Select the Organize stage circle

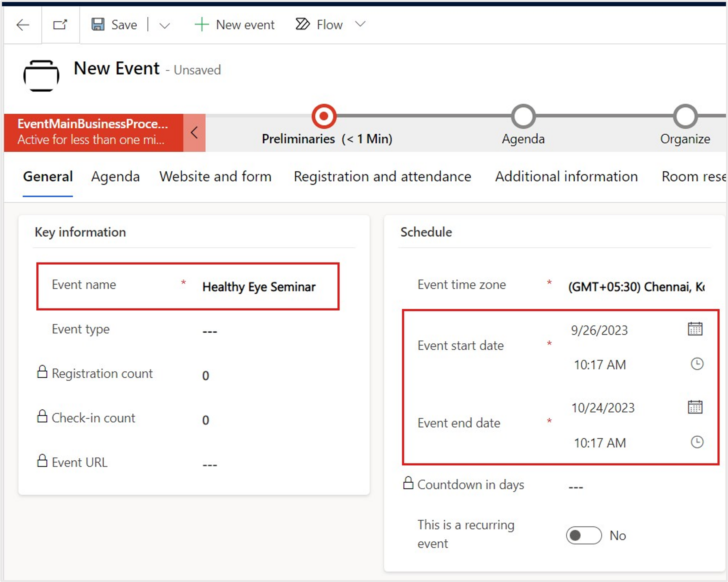[685, 116]
